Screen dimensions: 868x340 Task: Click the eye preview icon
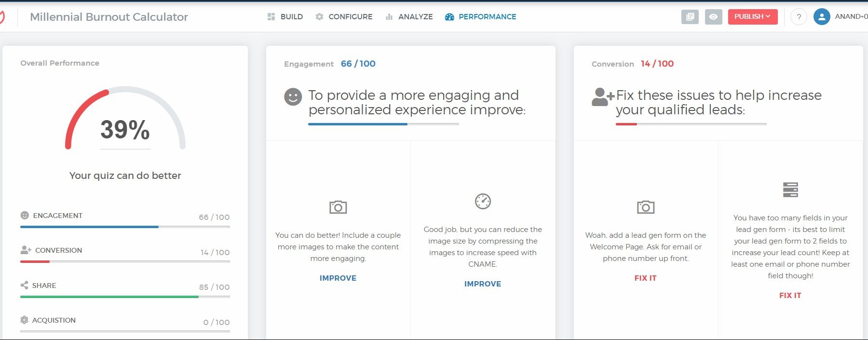pos(713,17)
